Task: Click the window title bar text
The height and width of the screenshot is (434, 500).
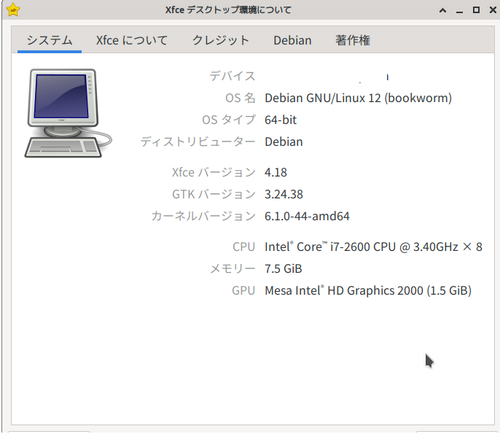Action: 228,10
